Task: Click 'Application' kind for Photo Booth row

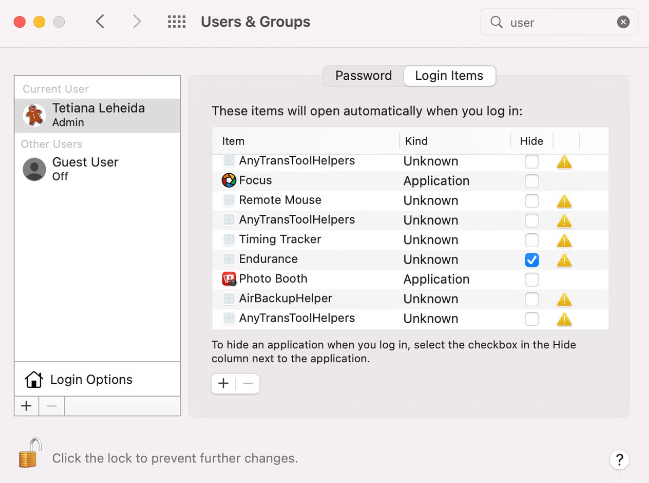Action: (x=437, y=279)
